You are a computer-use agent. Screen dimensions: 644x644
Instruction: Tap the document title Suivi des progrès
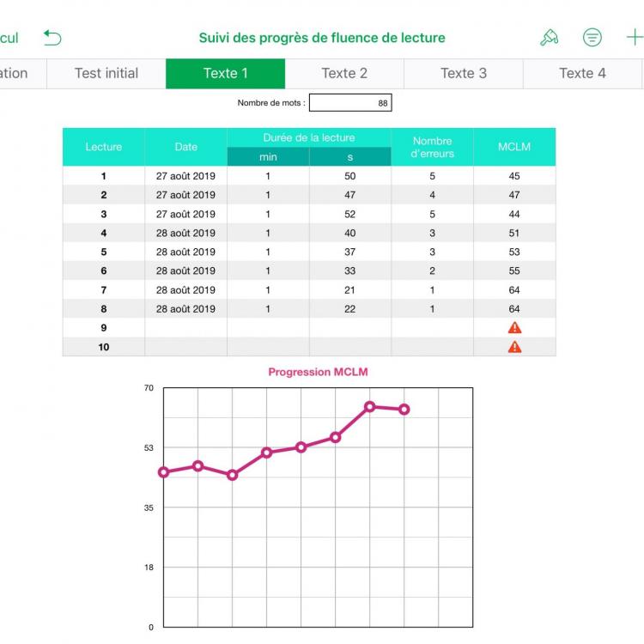322,38
